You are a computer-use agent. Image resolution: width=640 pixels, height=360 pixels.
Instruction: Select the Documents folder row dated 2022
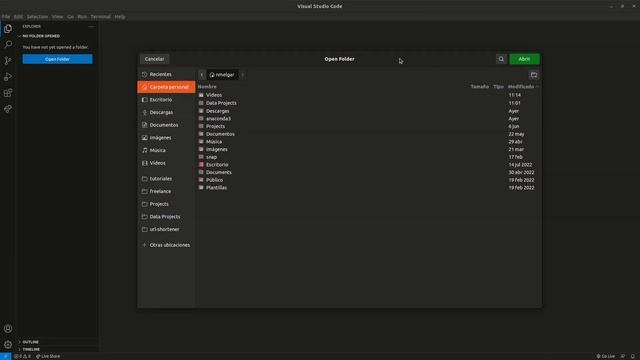pyautogui.click(x=369, y=172)
